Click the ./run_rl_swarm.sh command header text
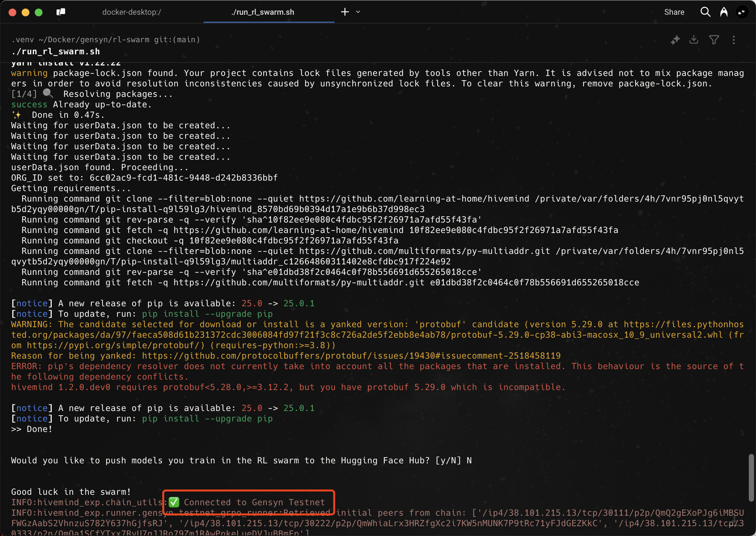Viewport: 756px width, 536px height. click(55, 51)
